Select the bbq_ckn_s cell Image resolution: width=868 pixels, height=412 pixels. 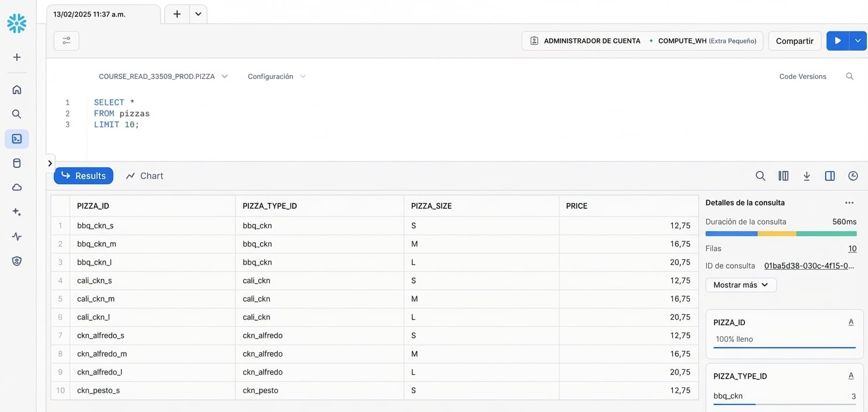(x=153, y=226)
